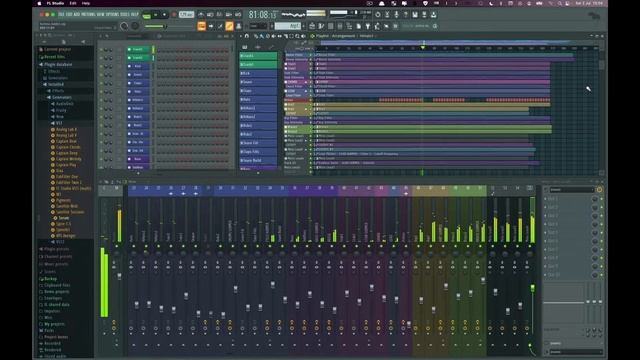Select Serum plugin in browser
This screenshot has height=360, width=640.
[x=64, y=218]
